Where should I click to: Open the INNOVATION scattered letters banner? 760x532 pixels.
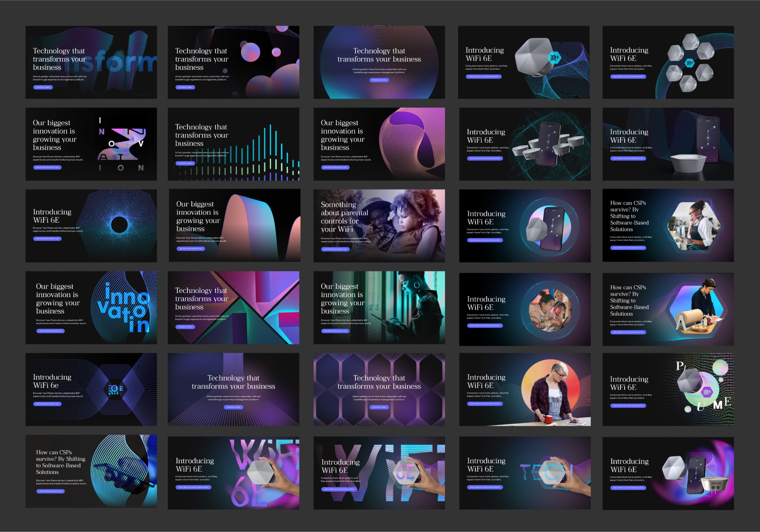click(91, 144)
